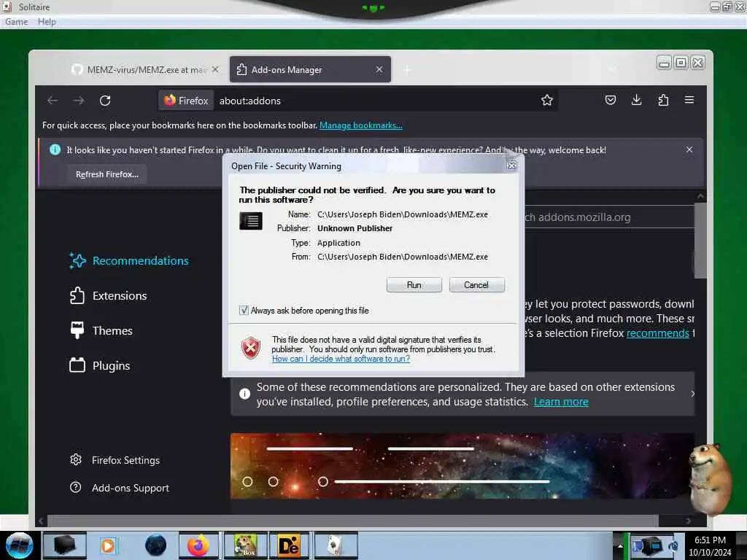Click the MEMZ.exe application icon in dialog
This screenshot has height=560, width=747.
click(251, 221)
